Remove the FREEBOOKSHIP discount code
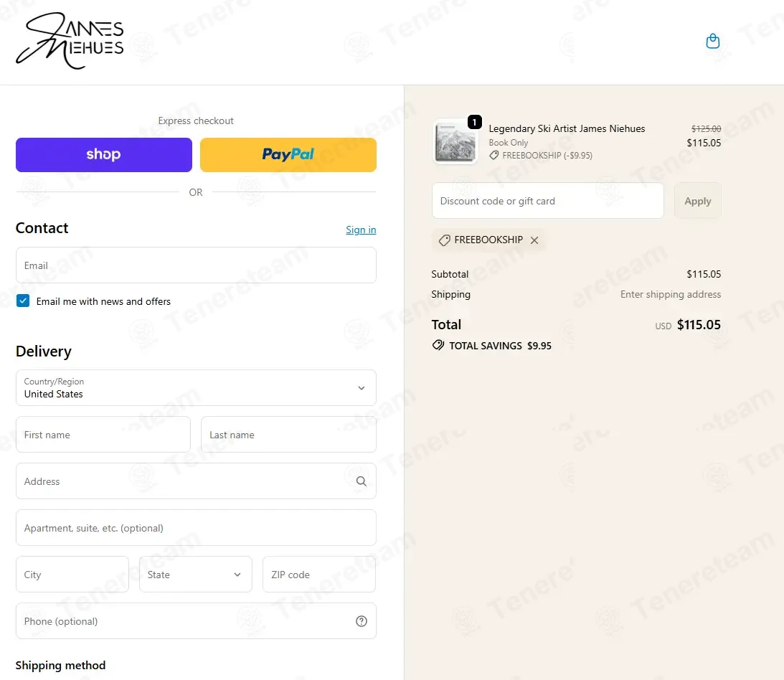 pos(534,240)
